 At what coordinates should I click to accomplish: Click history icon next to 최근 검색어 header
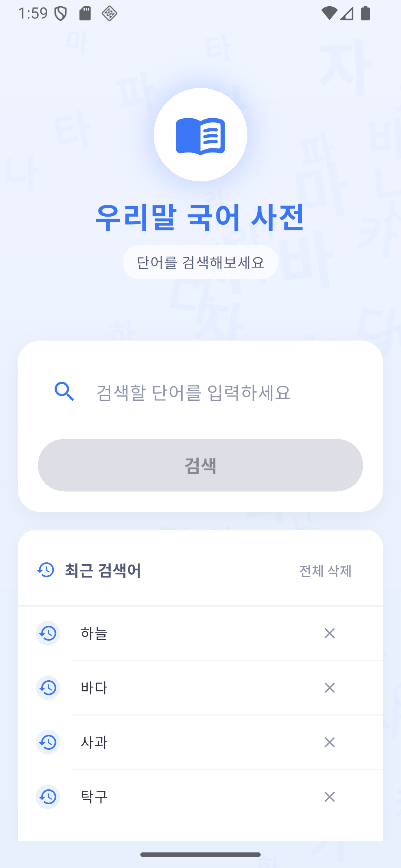pos(46,570)
